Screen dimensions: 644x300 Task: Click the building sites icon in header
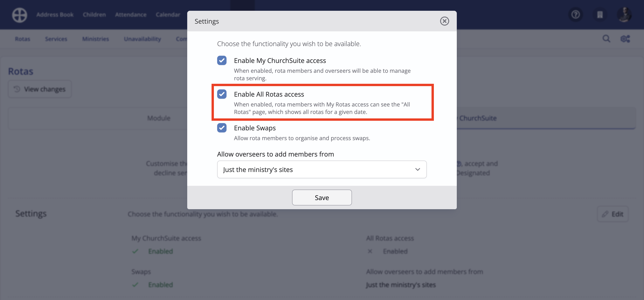tap(600, 15)
